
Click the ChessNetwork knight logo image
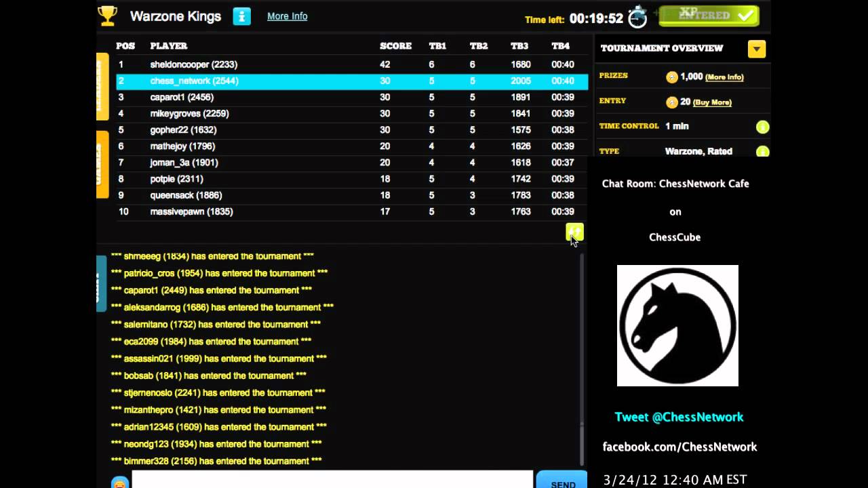[x=677, y=325]
